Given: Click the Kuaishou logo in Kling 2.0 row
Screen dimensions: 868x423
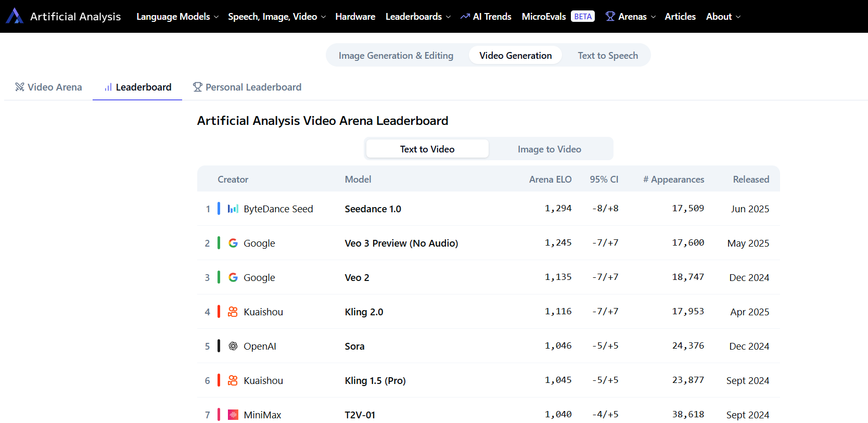Looking at the screenshot, I should click(x=233, y=312).
